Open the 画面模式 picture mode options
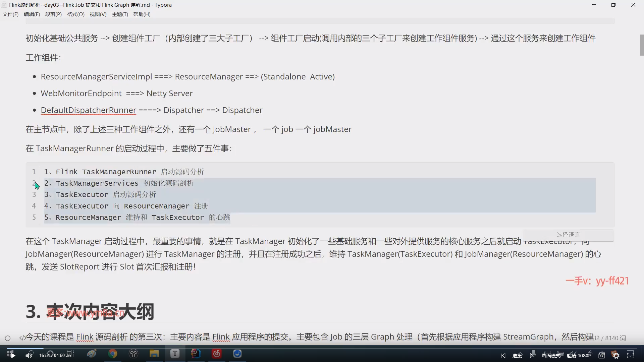The width and height of the screenshot is (644, 362). 551,356
